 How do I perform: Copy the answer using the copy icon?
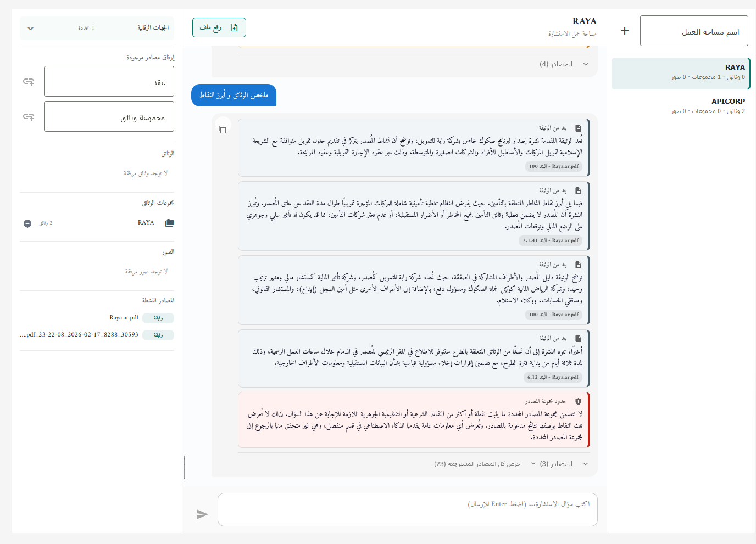[223, 130]
